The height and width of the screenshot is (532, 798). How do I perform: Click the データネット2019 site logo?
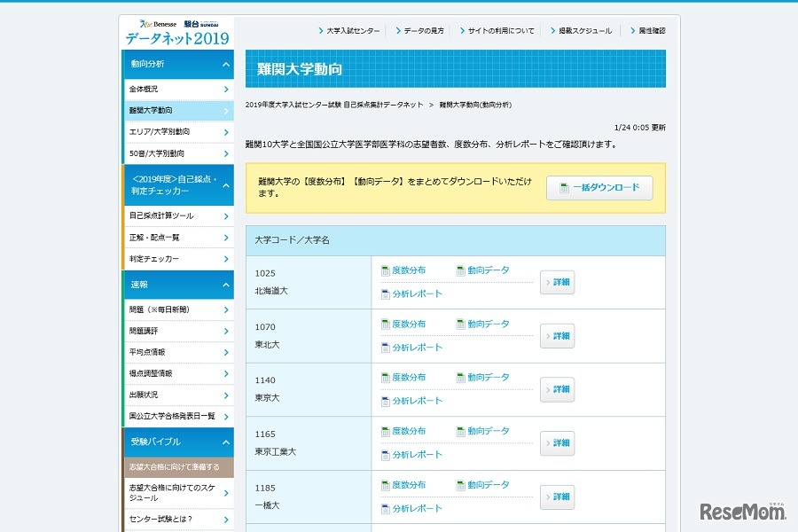pyautogui.click(x=175, y=36)
